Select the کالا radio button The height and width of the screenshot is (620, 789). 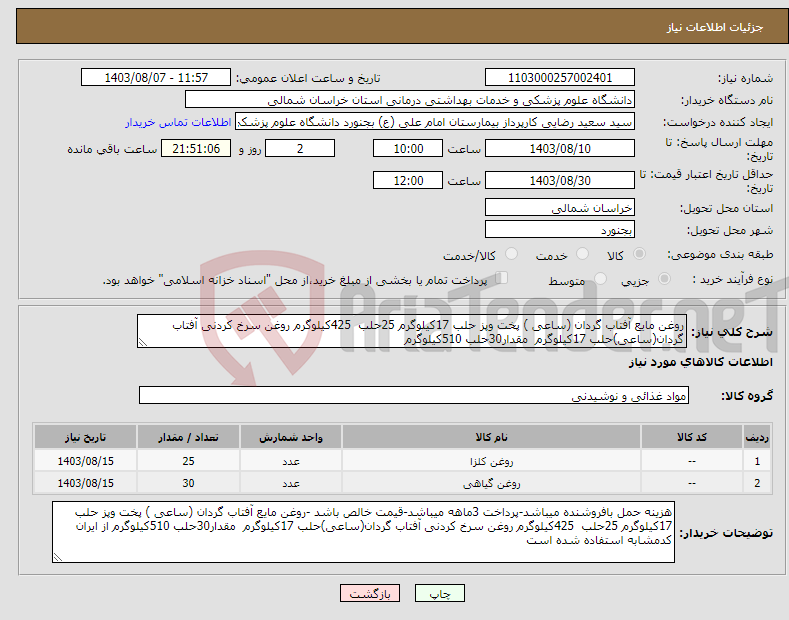click(x=639, y=254)
